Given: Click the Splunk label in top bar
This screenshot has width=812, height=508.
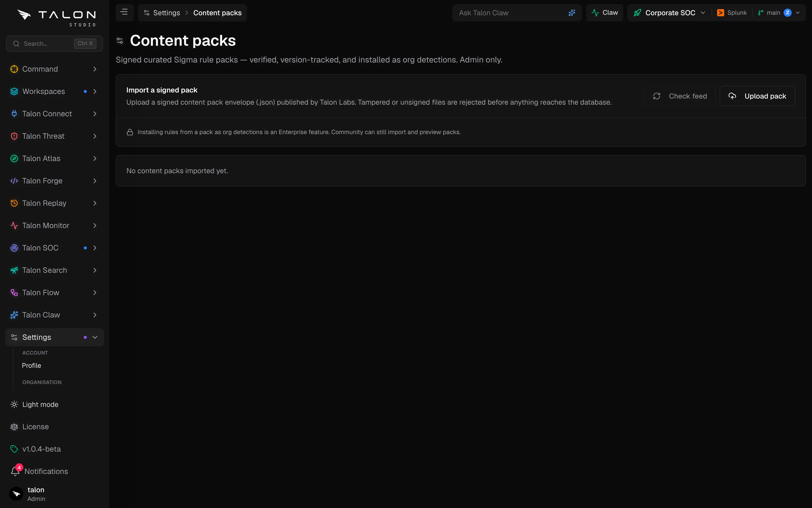Looking at the screenshot, I should pos(737,13).
